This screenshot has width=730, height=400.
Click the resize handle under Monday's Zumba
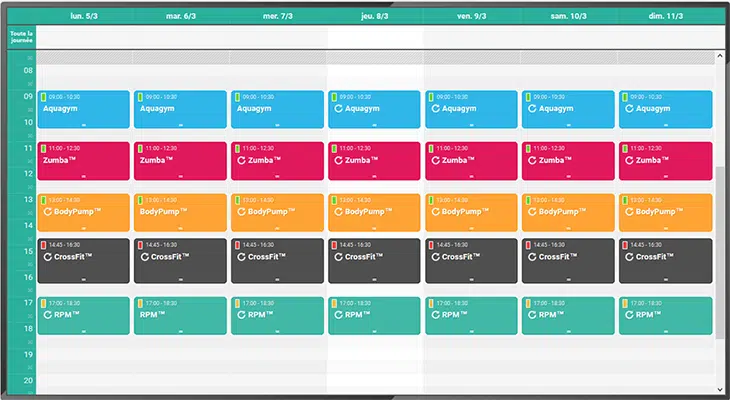[84, 177]
